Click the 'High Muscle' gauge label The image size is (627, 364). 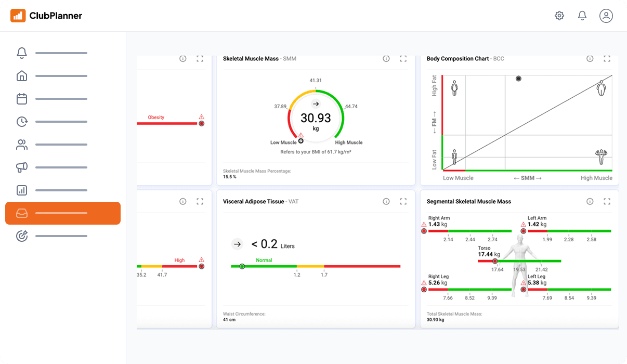pos(349,142)
